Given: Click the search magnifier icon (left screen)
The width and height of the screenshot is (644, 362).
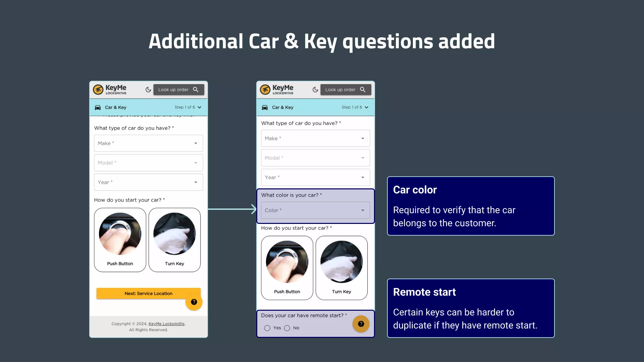Looking at the screenshot, I should (196, 89).
